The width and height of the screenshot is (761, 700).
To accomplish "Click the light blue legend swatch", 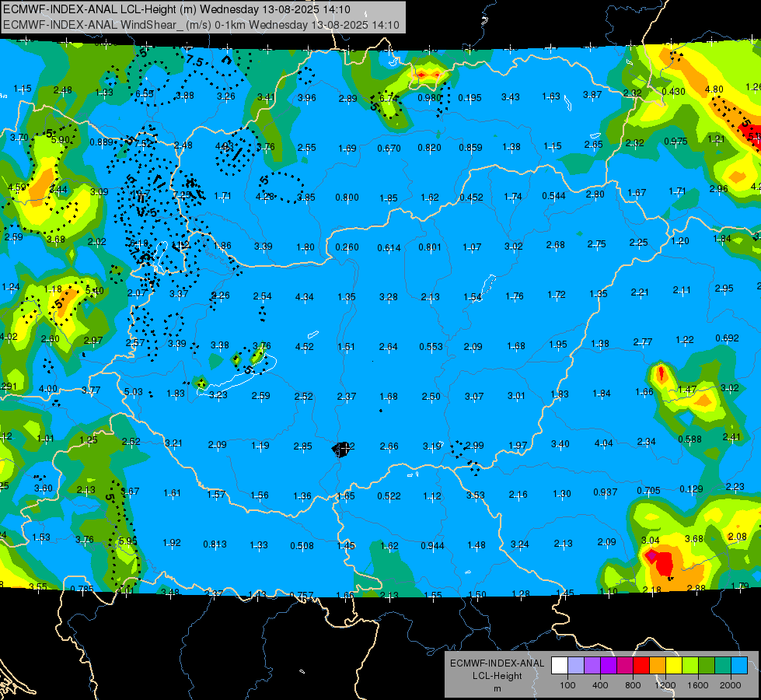I will coord(740,666).
